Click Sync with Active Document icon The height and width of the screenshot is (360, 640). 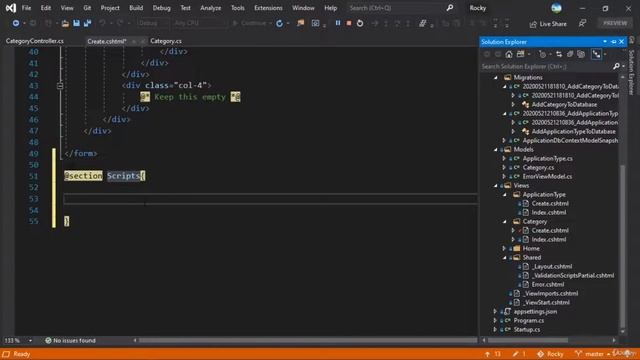point(559,54)
